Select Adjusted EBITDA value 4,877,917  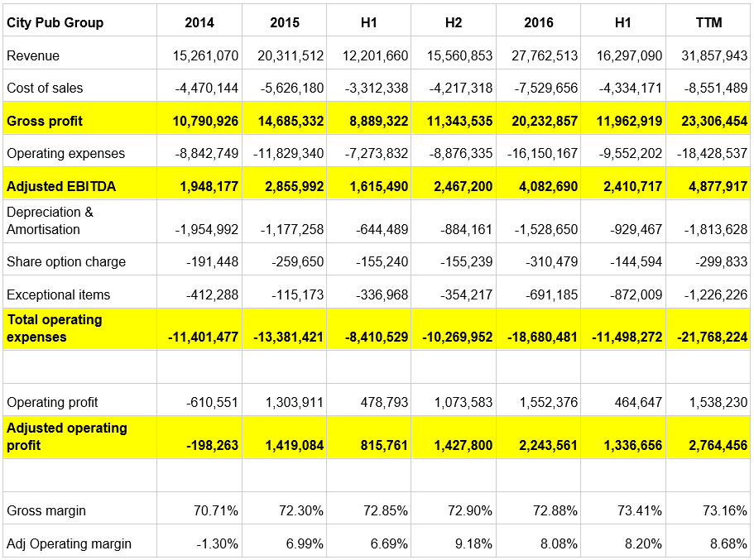718,186
